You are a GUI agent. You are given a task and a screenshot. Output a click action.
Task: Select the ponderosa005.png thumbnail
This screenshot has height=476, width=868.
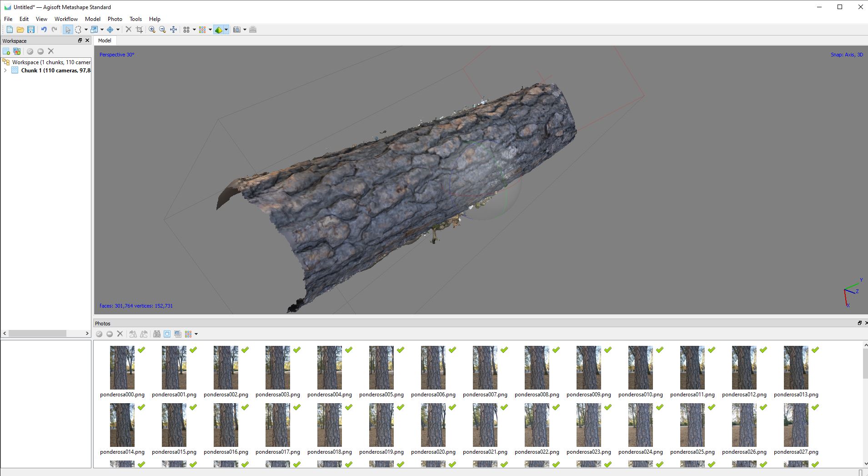(381, 368)
